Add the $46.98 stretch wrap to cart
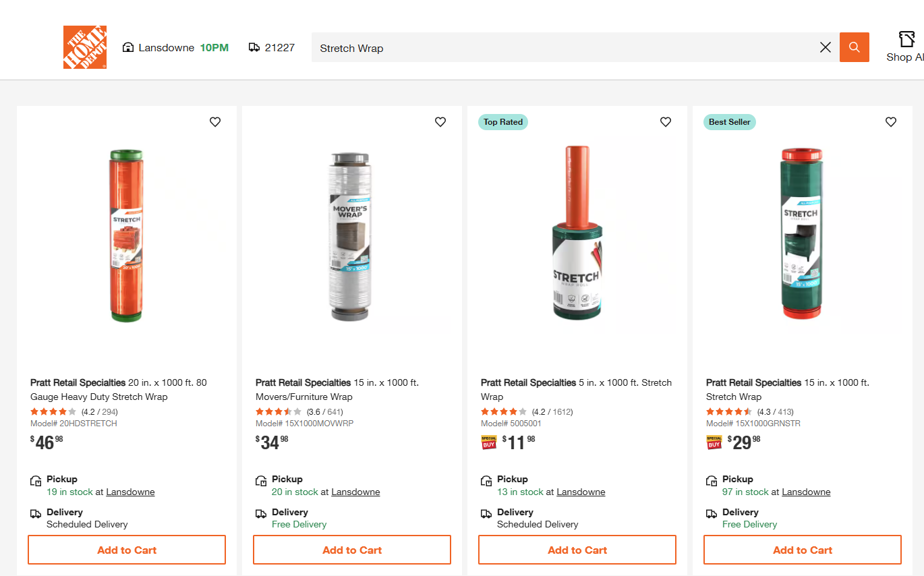 [127, 550]
